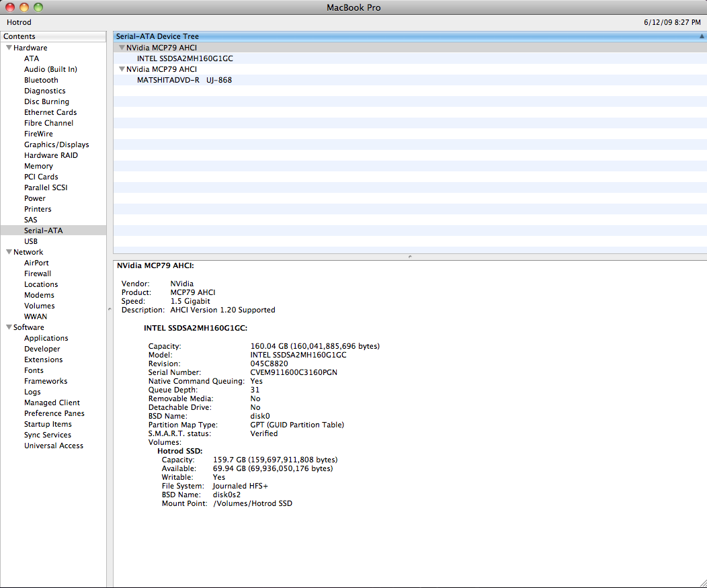Click the revision value 045C8820
707x588 pixels.
269,364
